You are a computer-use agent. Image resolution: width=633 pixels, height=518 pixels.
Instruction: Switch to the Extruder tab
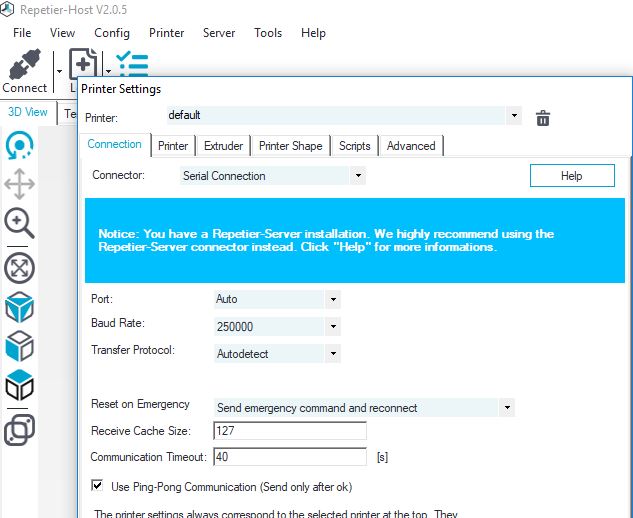[x=223, y=146]
